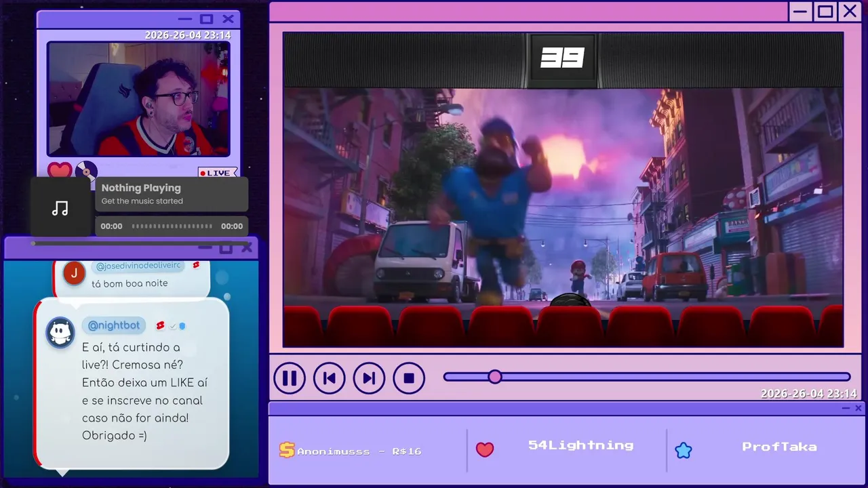
Task: Click the red badge next to nightbot's name
Action: click(x=160, y=326)
